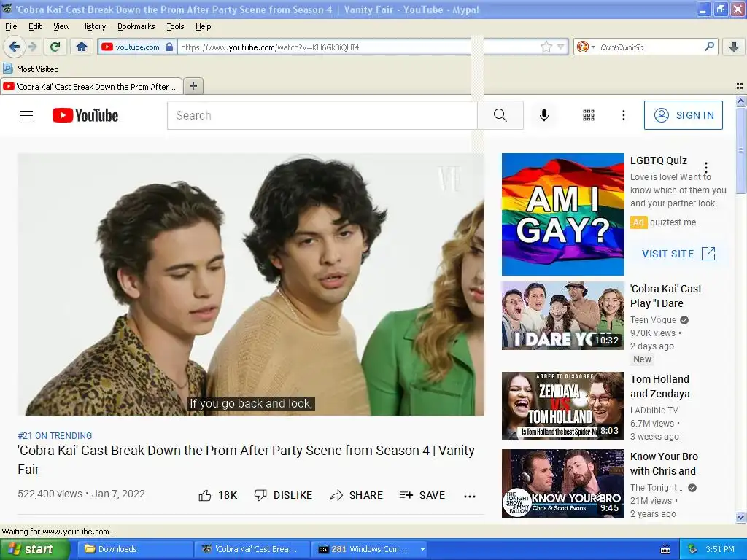Click the SIGN IN button

683,115
